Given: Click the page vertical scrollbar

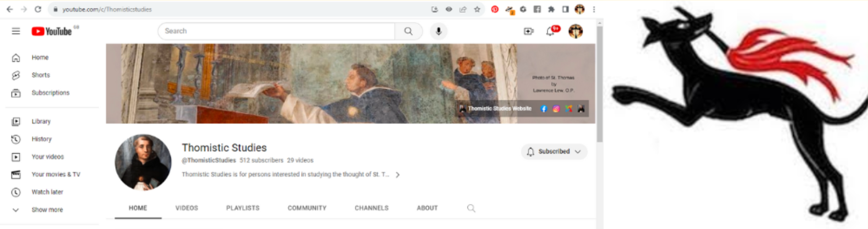Looking at the screenshot, I should click(600, 85).
